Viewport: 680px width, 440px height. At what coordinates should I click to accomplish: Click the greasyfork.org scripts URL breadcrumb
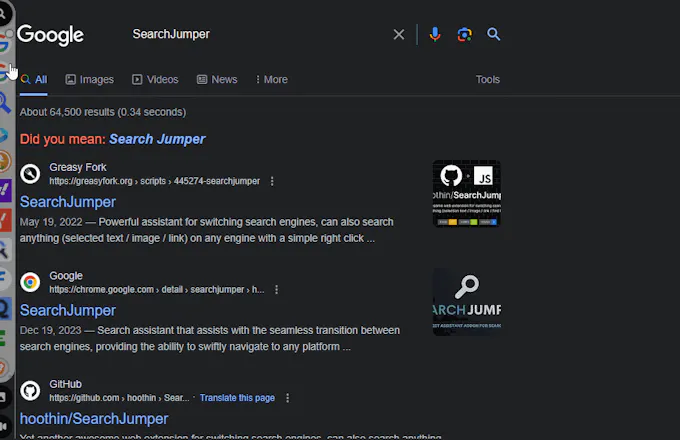(154, 181)
